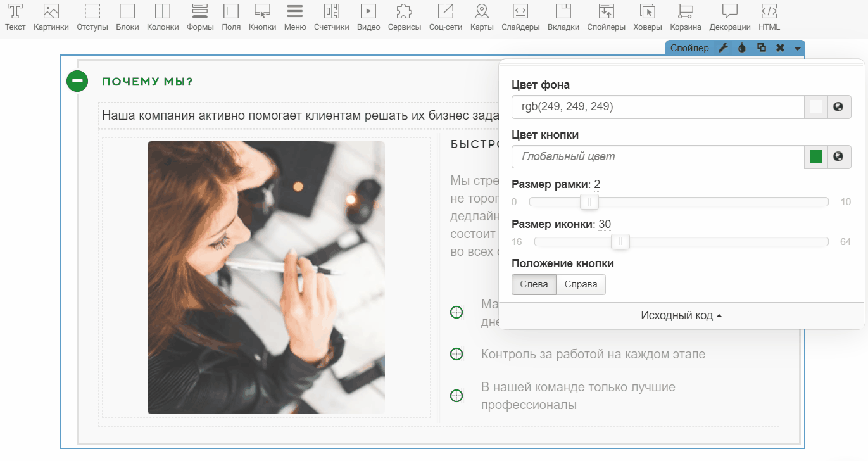
Task: Open the Корзина tool
Action: pyautogui.click(x=685, y=16)
